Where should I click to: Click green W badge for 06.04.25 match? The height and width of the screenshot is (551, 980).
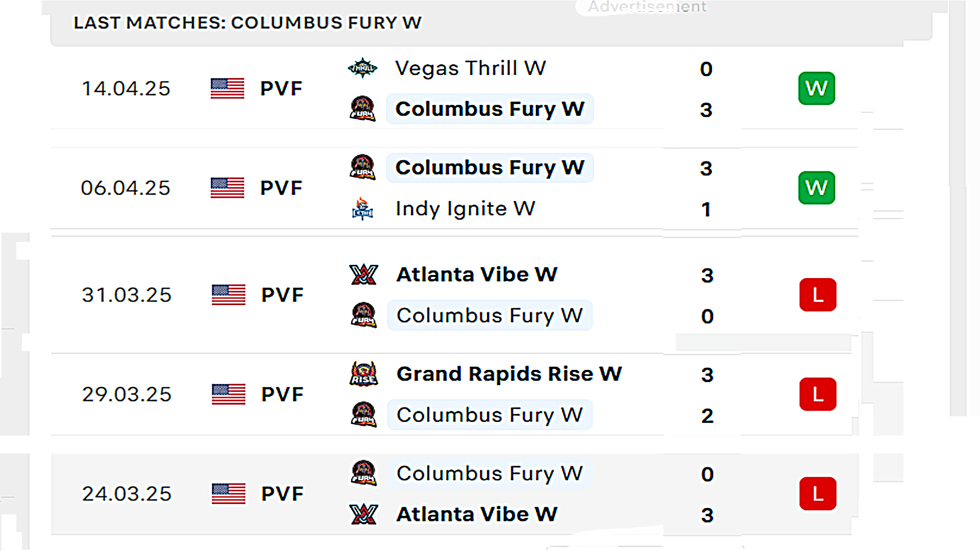coord(817,188)
